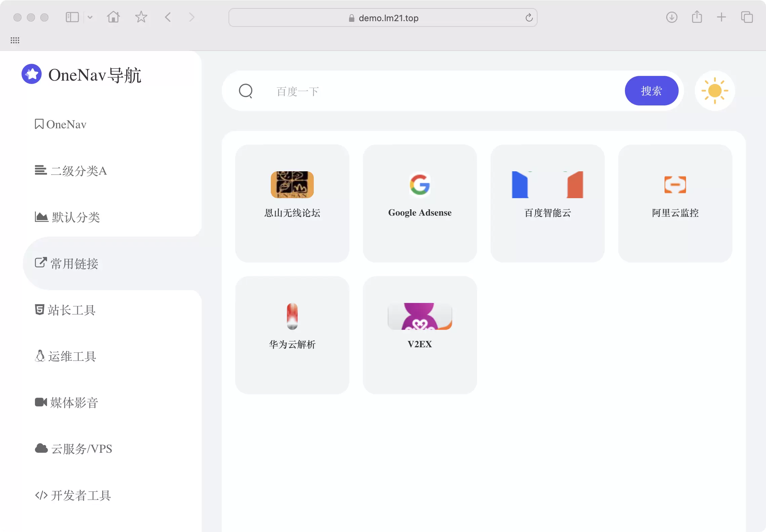Select 媒体影音 in sidebar
766x532 pixels.
[x=67, y=403]
